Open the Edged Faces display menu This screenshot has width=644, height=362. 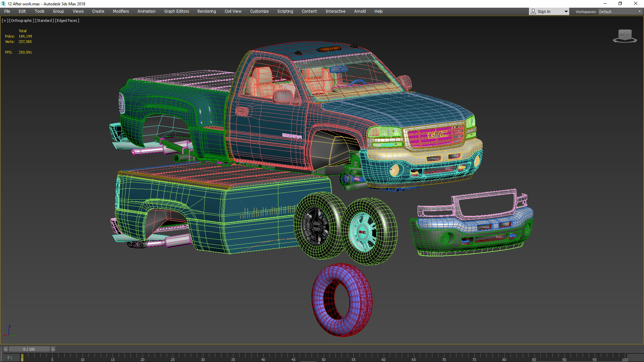[x=67, y=20]
